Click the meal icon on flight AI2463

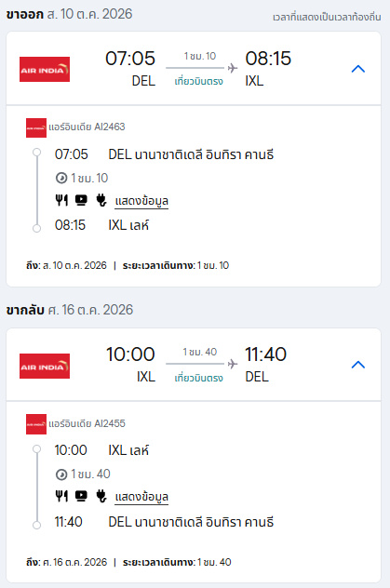tap(61, 200)
